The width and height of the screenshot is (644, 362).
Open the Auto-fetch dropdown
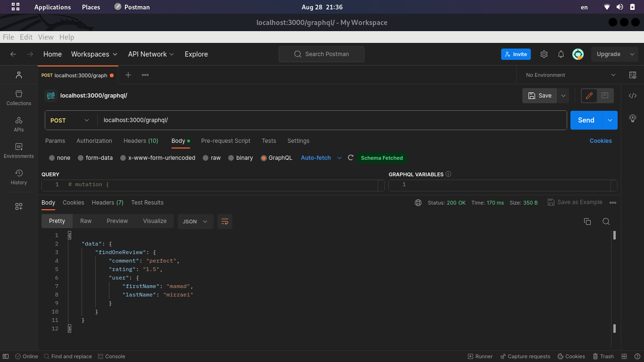pos(321,158)
